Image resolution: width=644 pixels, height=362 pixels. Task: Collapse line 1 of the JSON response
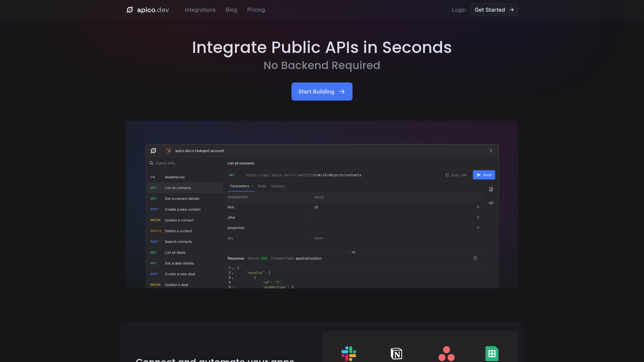pyautogui.click(x=233, y=268)
